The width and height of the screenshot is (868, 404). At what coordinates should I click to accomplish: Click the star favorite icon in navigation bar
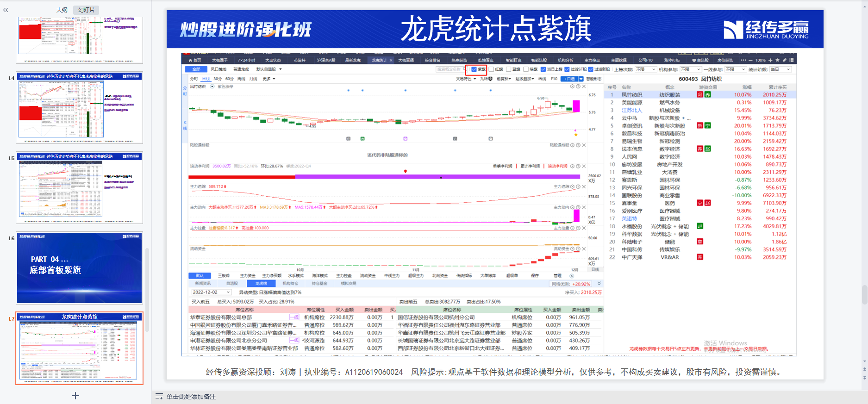(x=777, y=60)
